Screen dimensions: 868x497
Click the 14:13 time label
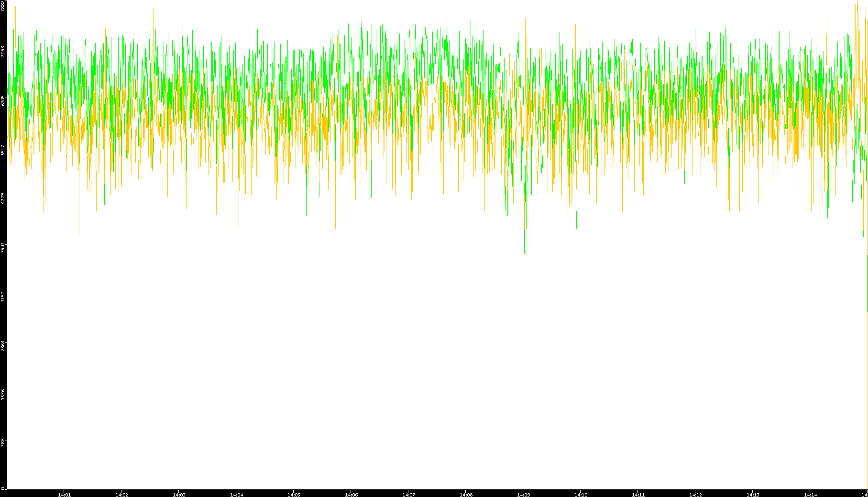point(753,495)
